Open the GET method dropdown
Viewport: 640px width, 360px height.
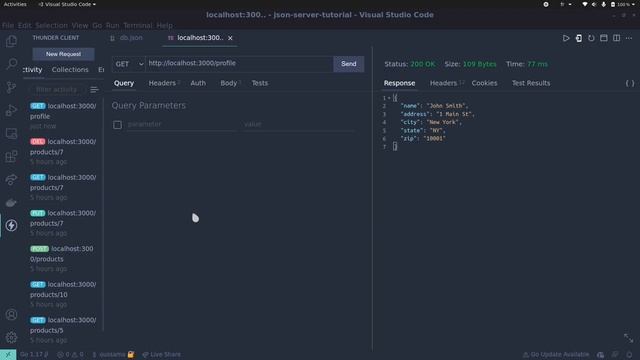129,64
